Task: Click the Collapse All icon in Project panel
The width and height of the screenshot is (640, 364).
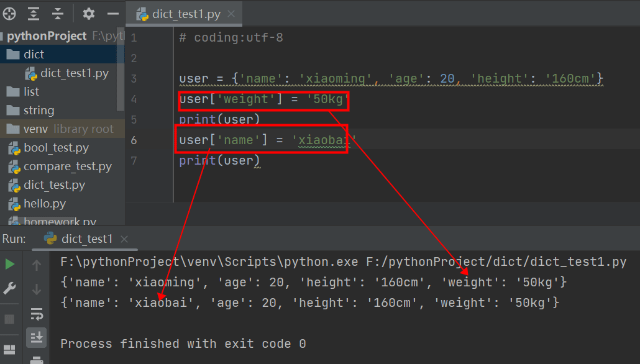Action: point(58,14)
